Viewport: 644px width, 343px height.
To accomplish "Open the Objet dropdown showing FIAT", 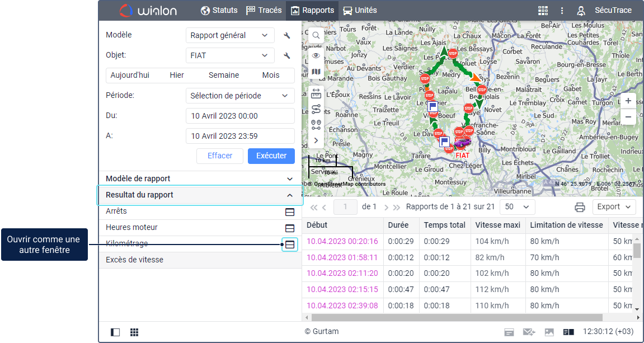I will click(x=230, y=56).
